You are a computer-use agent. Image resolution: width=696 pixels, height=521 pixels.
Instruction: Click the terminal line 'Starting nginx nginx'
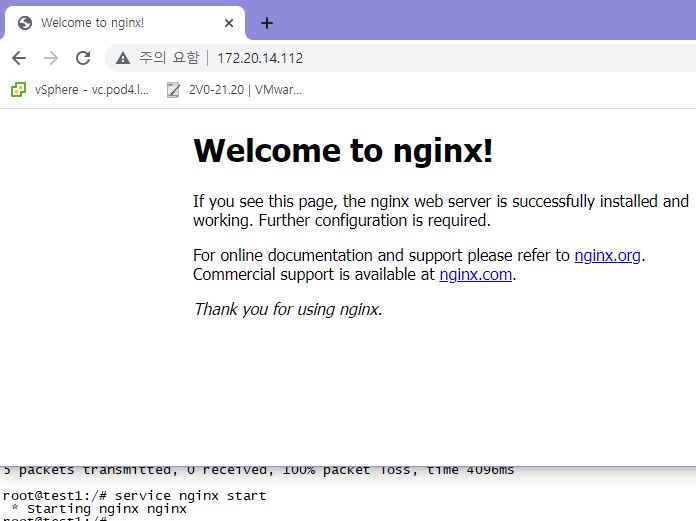click(100, 509)
